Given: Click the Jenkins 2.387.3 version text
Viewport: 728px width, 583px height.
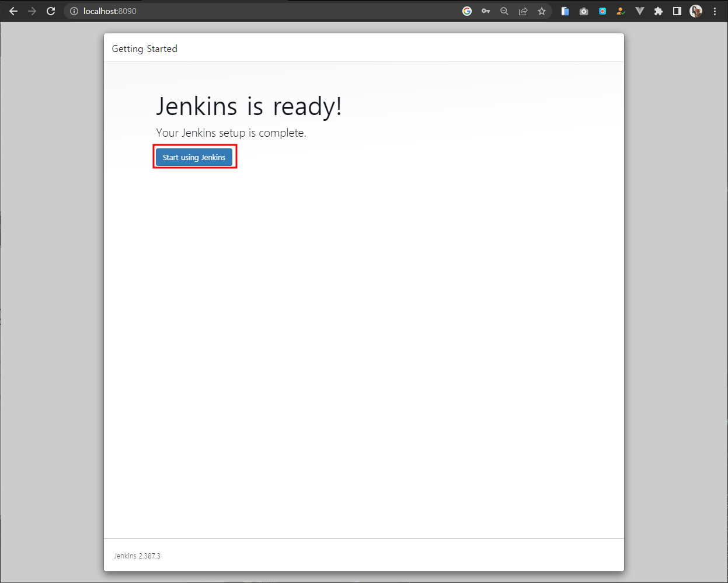Looking at the screenshot, I should (137, 556).
